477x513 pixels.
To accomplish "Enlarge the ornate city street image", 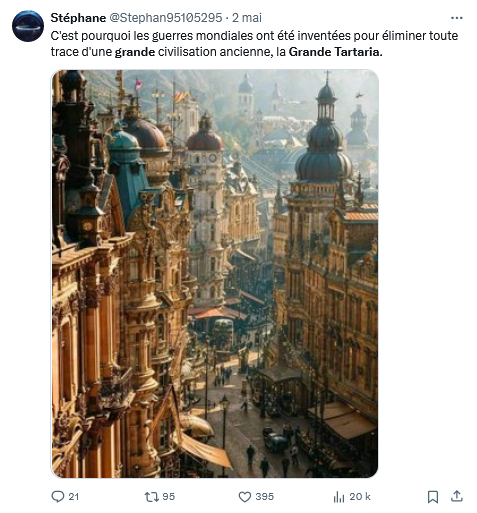I will 215,274.
